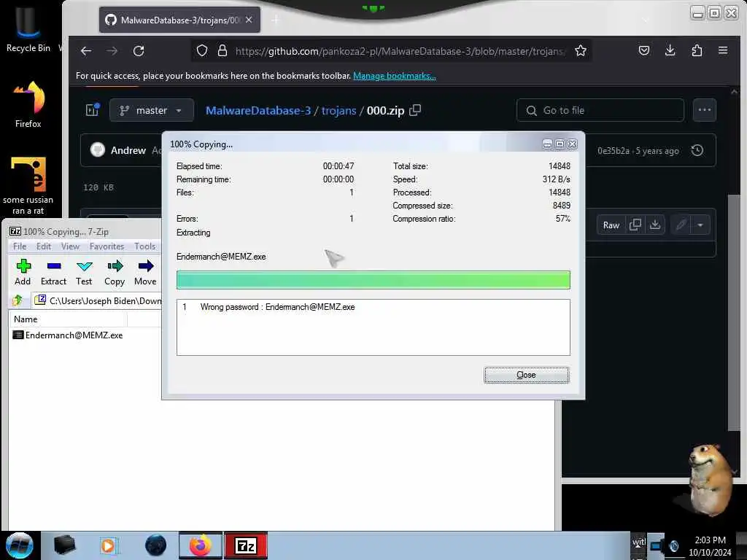Open the File menu in 7-Zip
Viewport: 747px width, 560px height.
20,246
